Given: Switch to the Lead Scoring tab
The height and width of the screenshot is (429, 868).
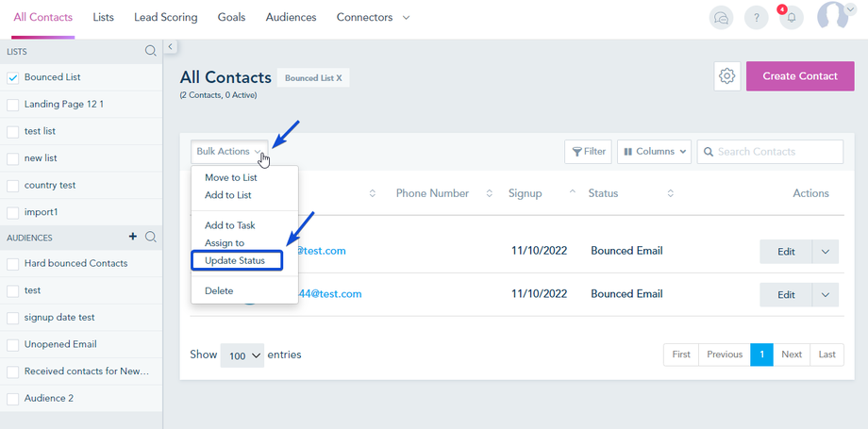Looking at the screenshot, I should point(165,18).
